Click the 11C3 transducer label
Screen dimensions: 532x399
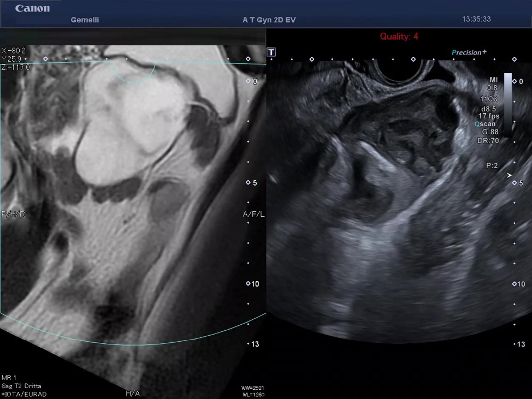pyautogui.click(x=488, y=99)
